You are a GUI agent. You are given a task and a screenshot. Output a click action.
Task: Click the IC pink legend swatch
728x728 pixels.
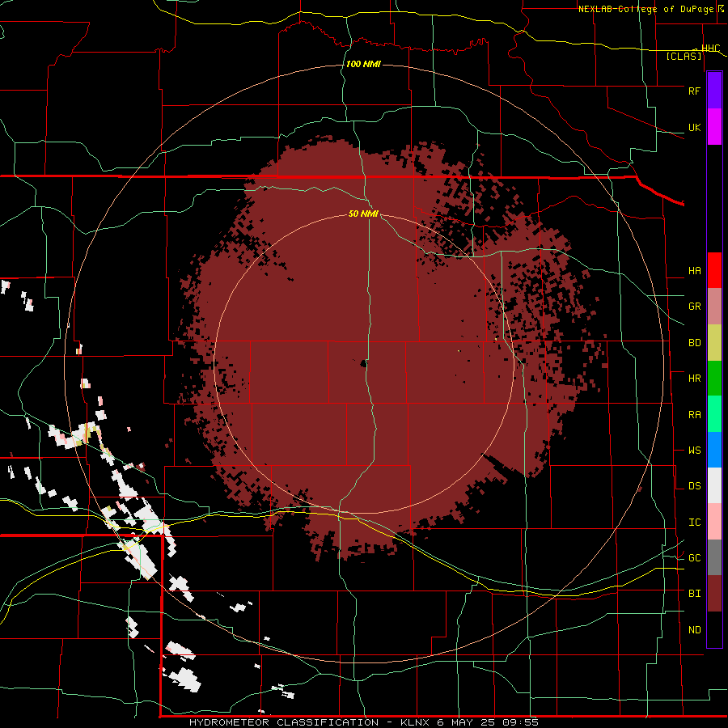[714, 522]
